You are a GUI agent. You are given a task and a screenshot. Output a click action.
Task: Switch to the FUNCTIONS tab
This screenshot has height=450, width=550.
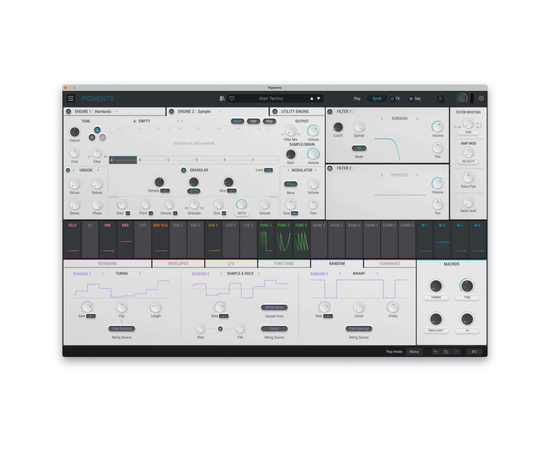pyautogui.click(x=284, y=263)
